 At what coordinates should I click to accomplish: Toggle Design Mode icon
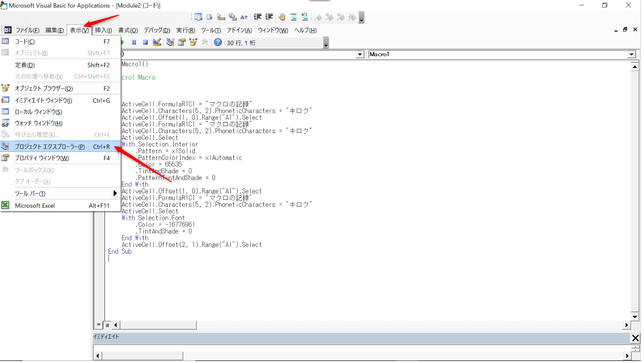click(x=157, y=42)
